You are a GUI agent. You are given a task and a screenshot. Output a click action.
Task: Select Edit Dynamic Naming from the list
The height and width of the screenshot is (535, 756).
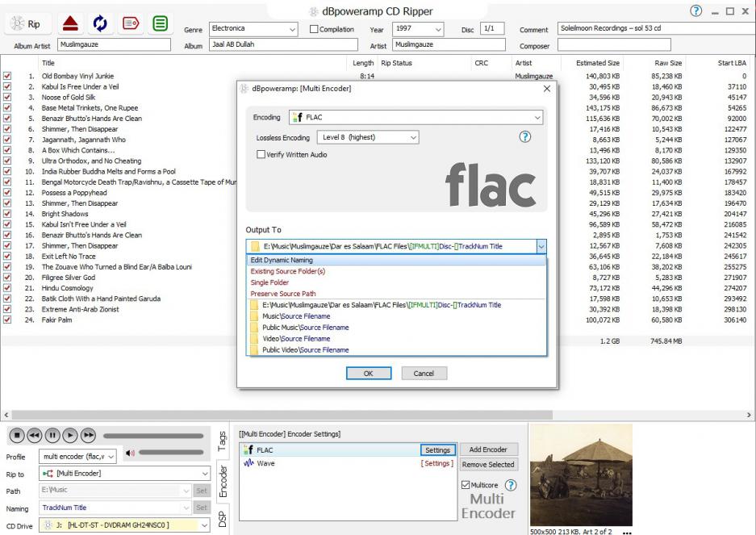click(282, 260)
